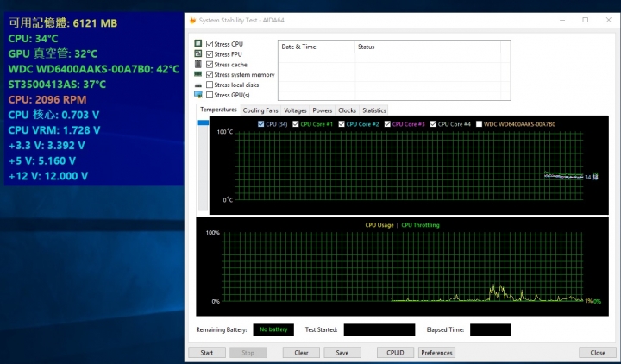Image resolution: width=621 pixels, height=364 pixels.
Task: Click WDC WD6400AAKS-00A7B0: 42°C overlay line
Action: tap(94, 69)
